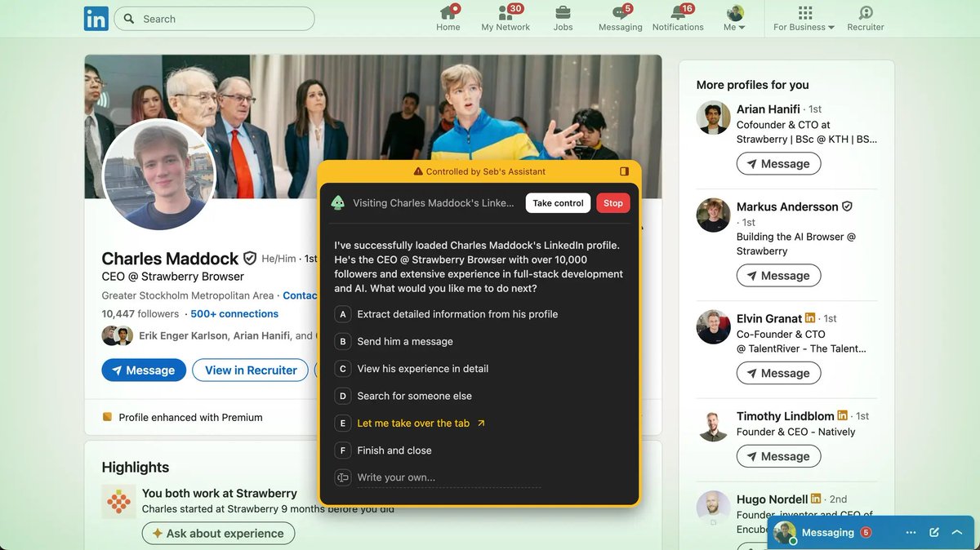Viewport: 980px width, 550px height.
Task: Open the three-dots menu in Messaging bar
Action: pyautogui.click(x=911, y=533)
